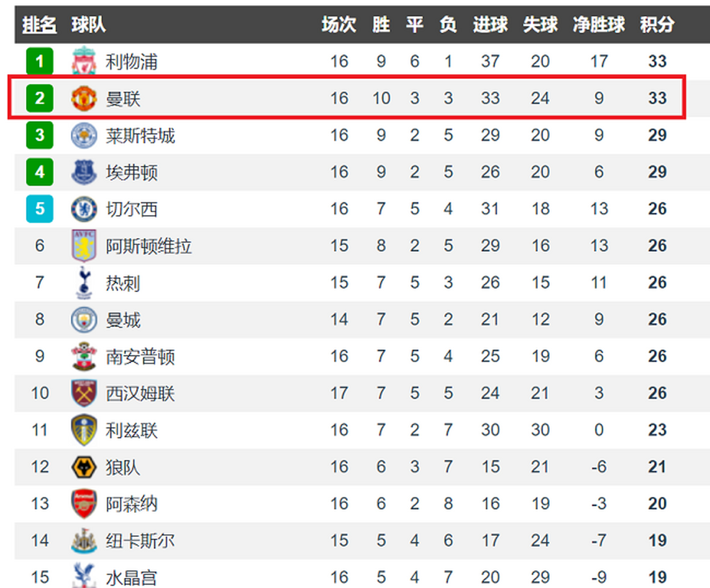Click the Wolves club crest
This screenshot has width=710, height=588.
point(84,467)
